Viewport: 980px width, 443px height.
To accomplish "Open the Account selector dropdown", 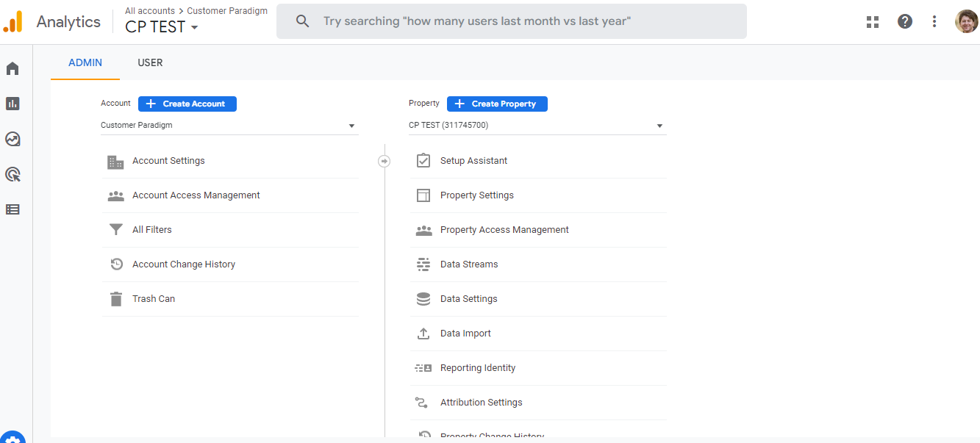I will 229,125.
